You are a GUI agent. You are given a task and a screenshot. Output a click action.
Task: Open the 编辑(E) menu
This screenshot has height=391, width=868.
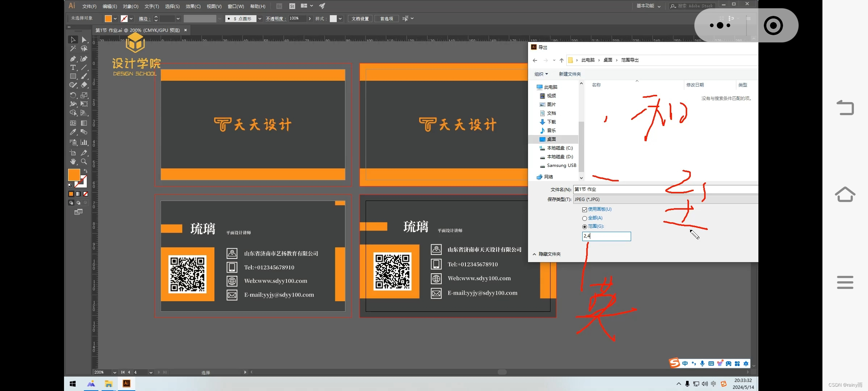pyautogui.click(x=110, y=6)
